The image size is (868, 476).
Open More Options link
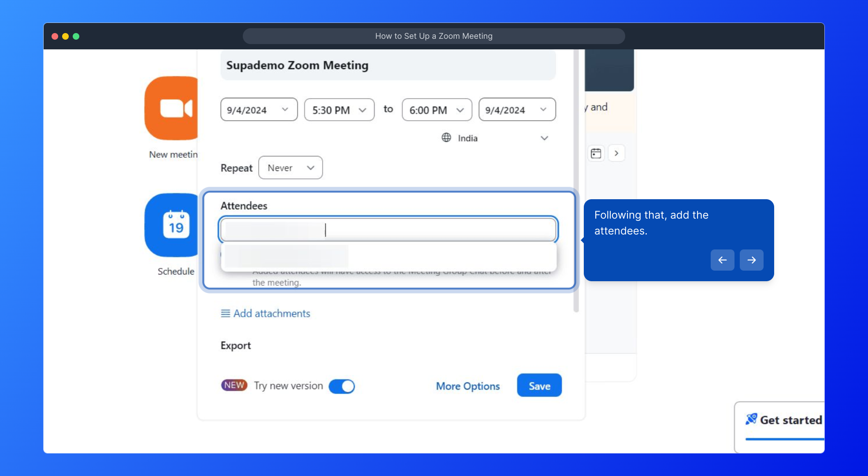pyautogui.click(x=467, y=386)
